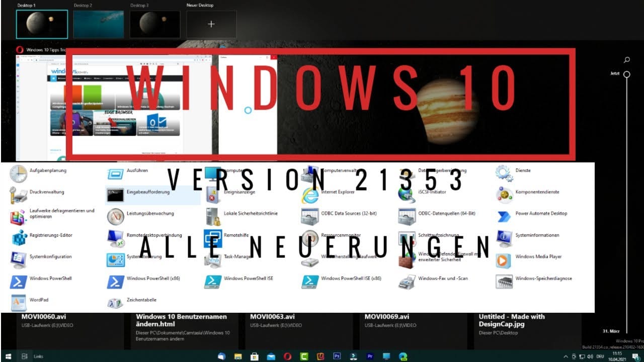Launch Windows PowerShell (x86)
This screenshot has height=362, width=644.
coord(144,281)
